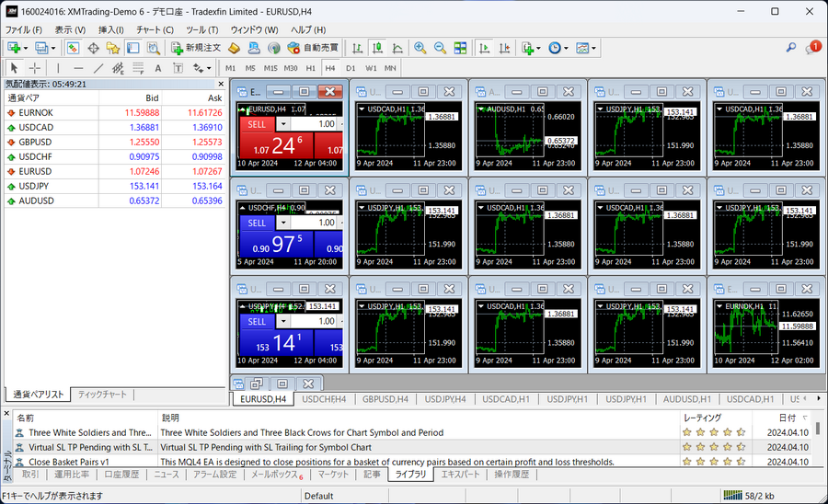Select the text A tool
This screenshot has width=828, height=504.
click(x=158, y=68)
